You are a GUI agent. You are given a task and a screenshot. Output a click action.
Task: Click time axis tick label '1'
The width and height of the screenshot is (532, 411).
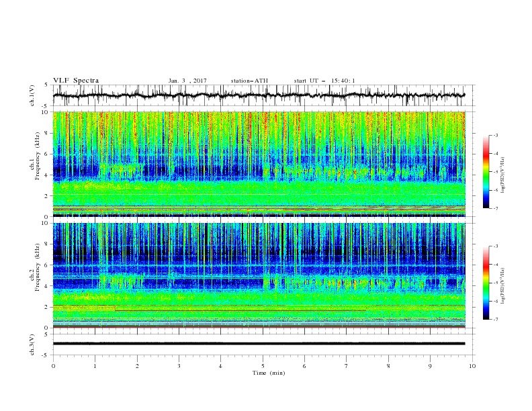[95, 366]
